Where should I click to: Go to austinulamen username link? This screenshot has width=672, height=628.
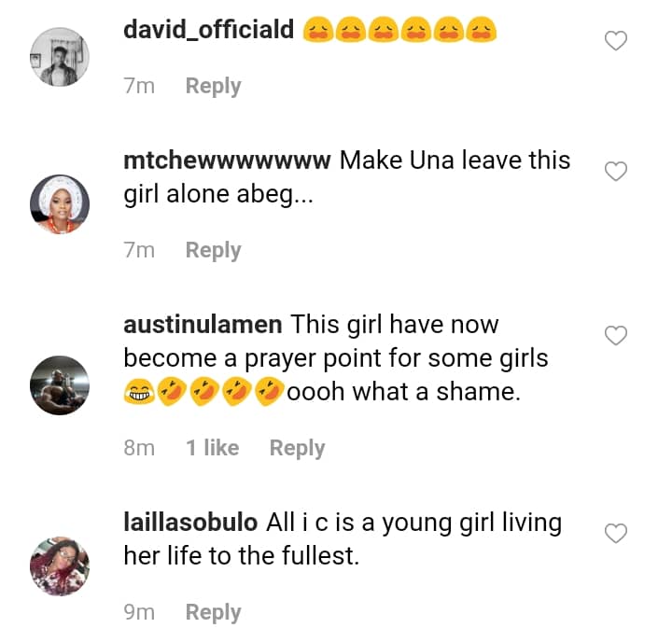[x=203, y=325]
